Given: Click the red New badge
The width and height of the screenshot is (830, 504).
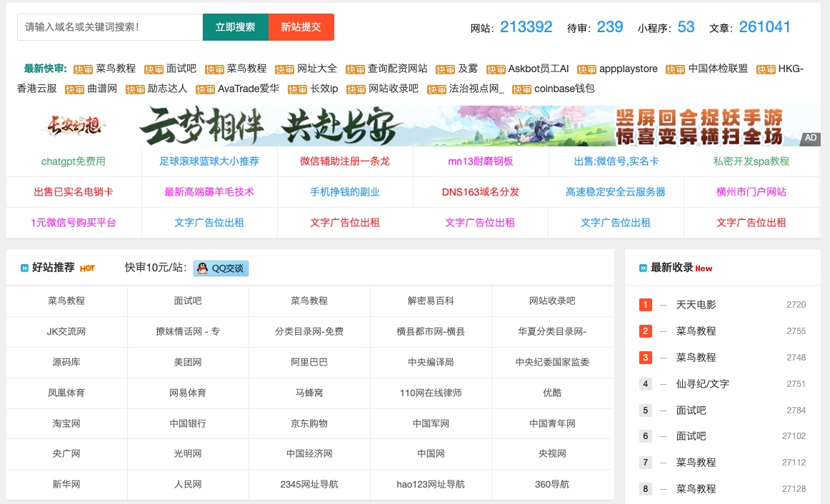Looking at the screenshot, I should pyautogui.click(x=704, y=268).
